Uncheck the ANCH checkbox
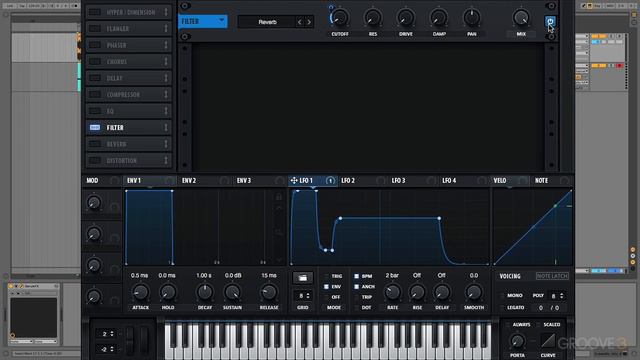 356,287
